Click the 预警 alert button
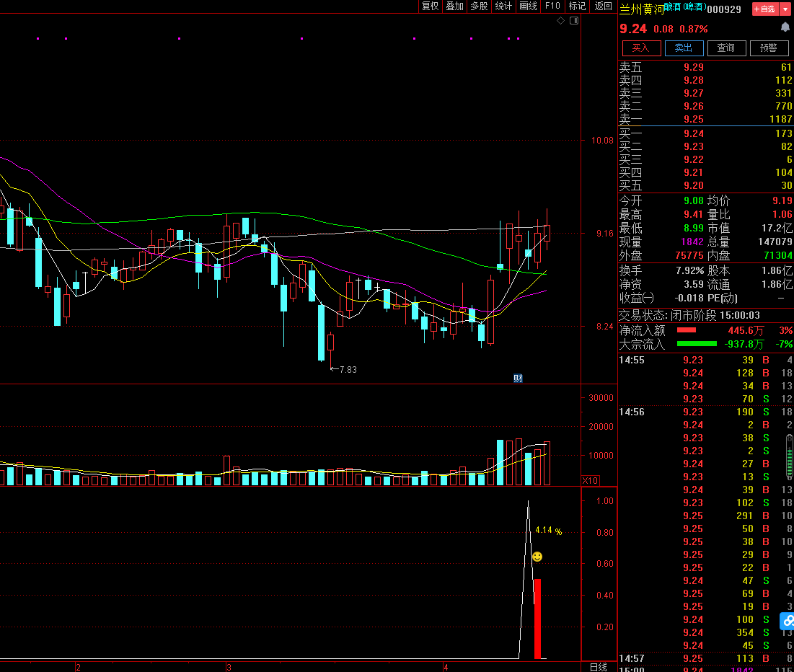 point(769,48)
